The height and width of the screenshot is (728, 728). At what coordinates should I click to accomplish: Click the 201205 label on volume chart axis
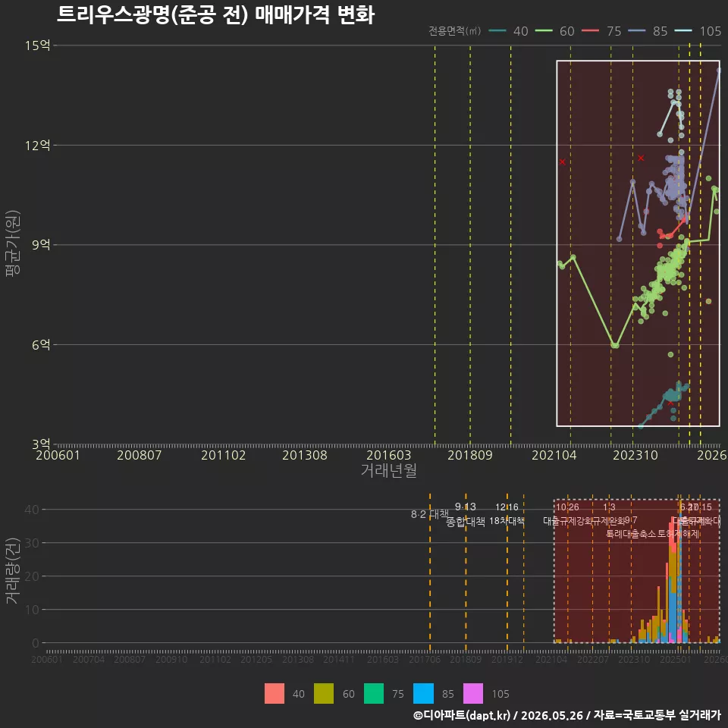256,659
